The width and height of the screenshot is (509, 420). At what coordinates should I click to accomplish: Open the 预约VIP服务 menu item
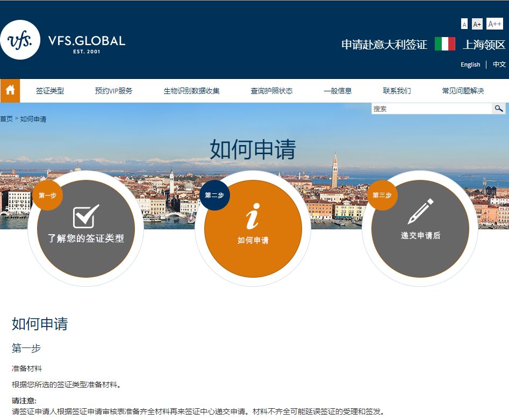pyautogui.click(x=113, y=91)
